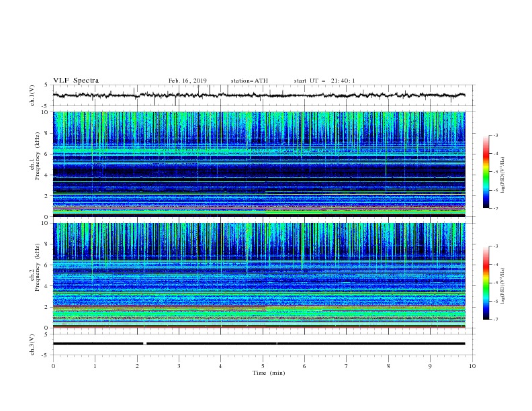The width and height of the screenshot is (532, 411).
Task: Click the lower colorbar label log(PSD)(V²/Hz)
Action: [x=503, y=286]
